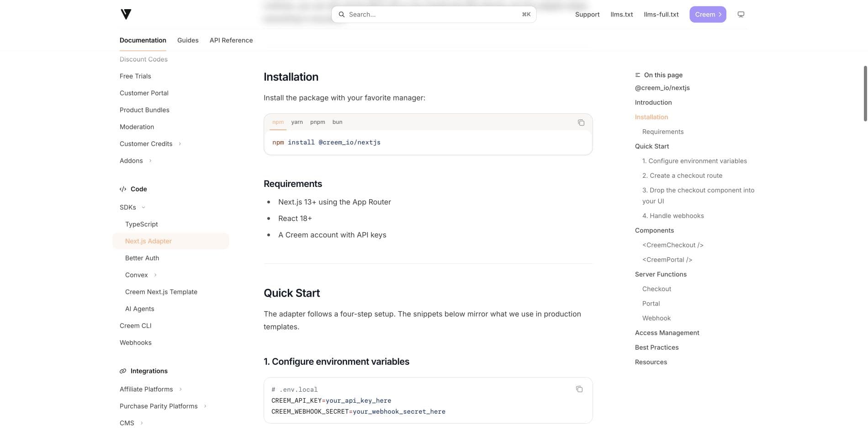The height and width of the screenshot is (431, 868).
Task: Jump to Access Management section
Action: point(667,333)
